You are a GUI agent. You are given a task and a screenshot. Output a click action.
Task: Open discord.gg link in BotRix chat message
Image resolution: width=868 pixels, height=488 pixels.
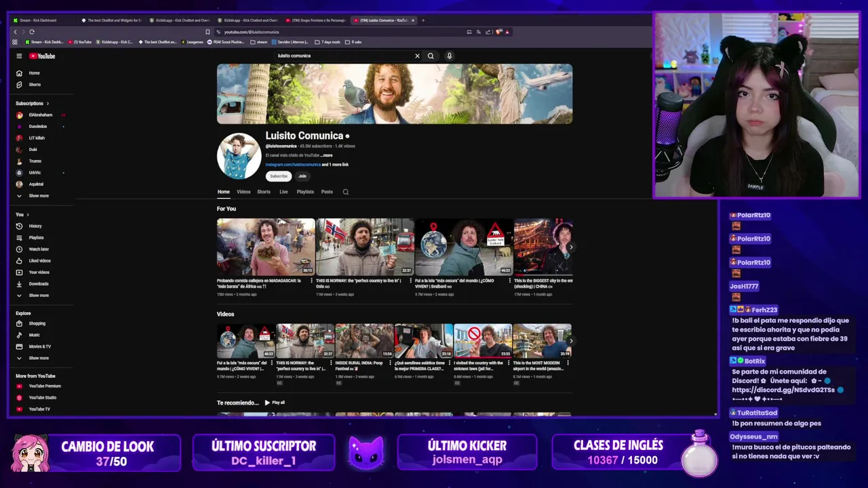(783, 390)
